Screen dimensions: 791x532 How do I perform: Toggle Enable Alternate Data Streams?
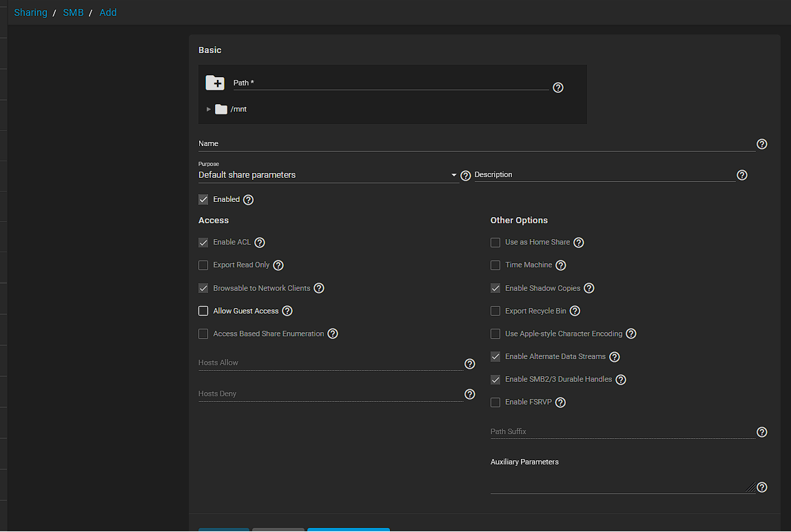[495, 357]
